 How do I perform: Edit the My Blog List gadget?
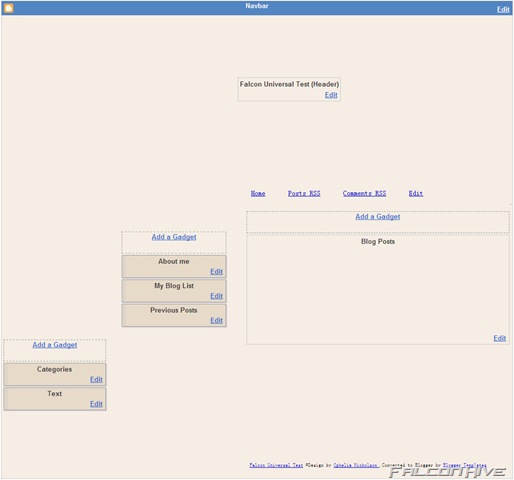pyautogui.click(x=216, y=296)
